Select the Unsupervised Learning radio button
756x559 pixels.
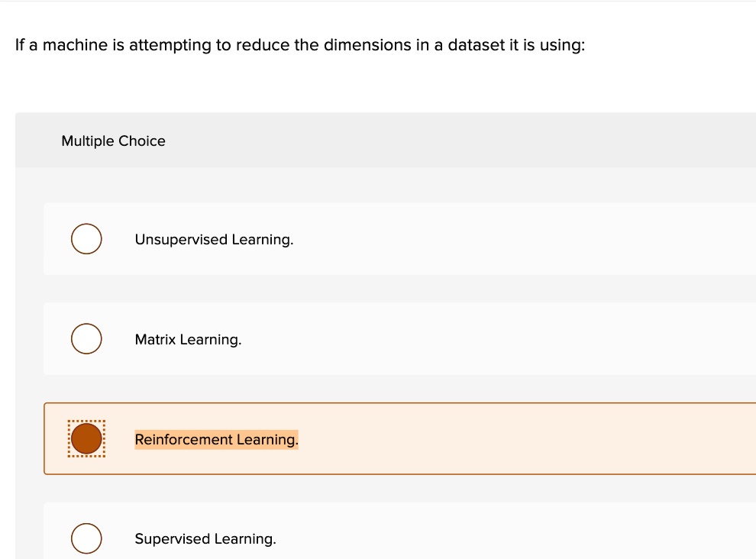(86, 239)
